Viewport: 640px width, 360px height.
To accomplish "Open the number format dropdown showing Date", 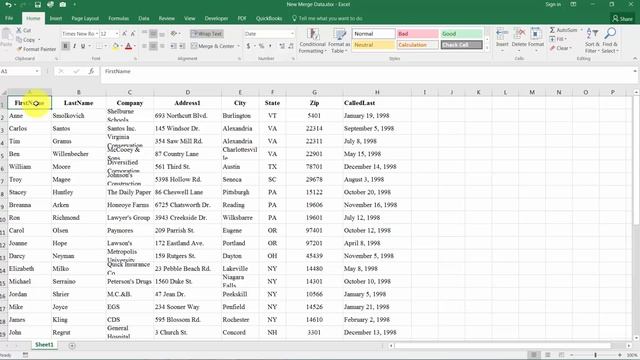I will point(292,34).
